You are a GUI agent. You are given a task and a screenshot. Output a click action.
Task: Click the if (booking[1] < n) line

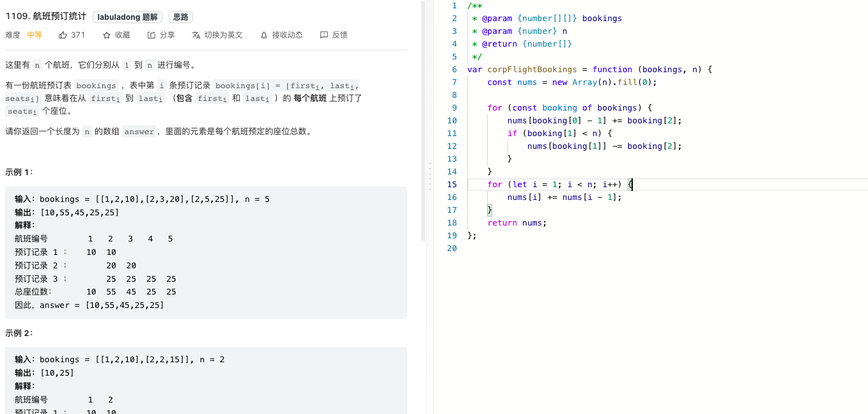[x=560, y=134]
